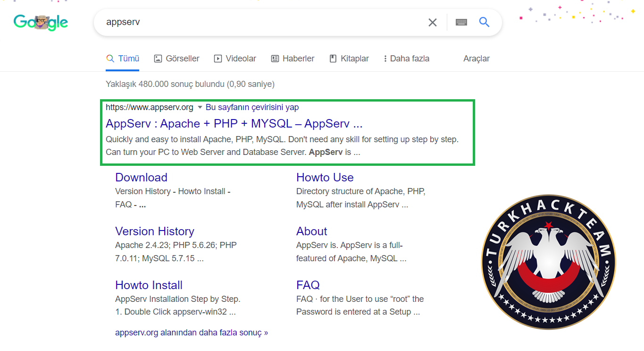Click the Yaklaşık 480.000 sonuç bulundu text
Viewport: 644px width, 351px height.
point(190,84)
